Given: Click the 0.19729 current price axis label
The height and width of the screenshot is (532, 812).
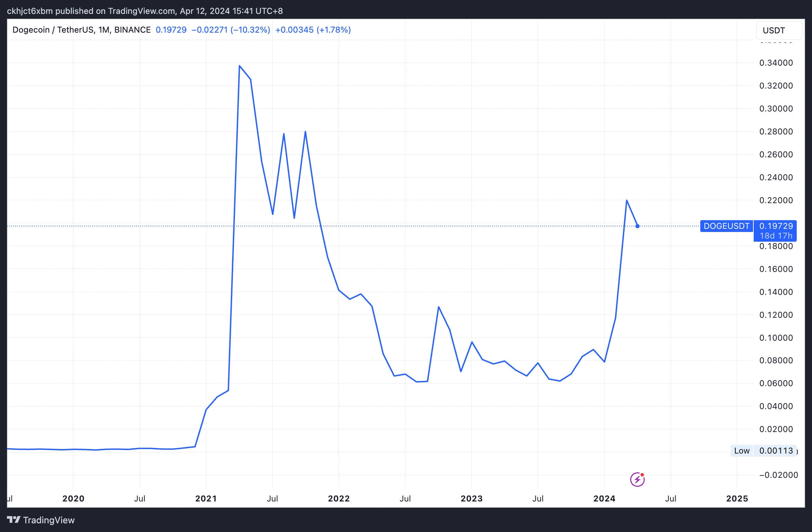Looking at the screenshot, I should (776, 226).
